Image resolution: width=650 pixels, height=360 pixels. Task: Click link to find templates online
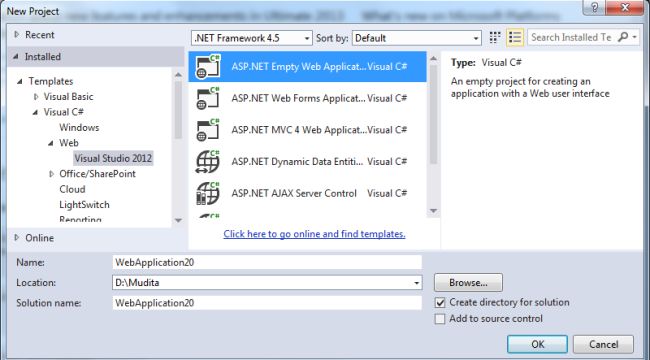click(314, 234)
